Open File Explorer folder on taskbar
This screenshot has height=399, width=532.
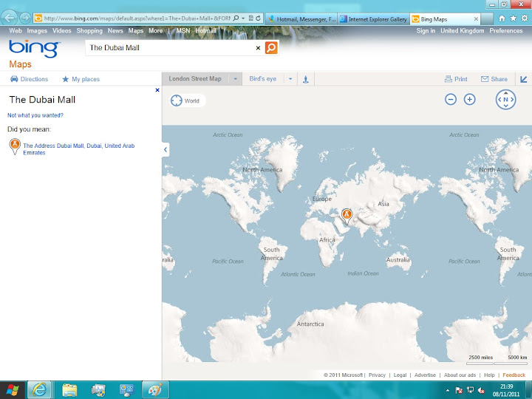coord(69,390)
